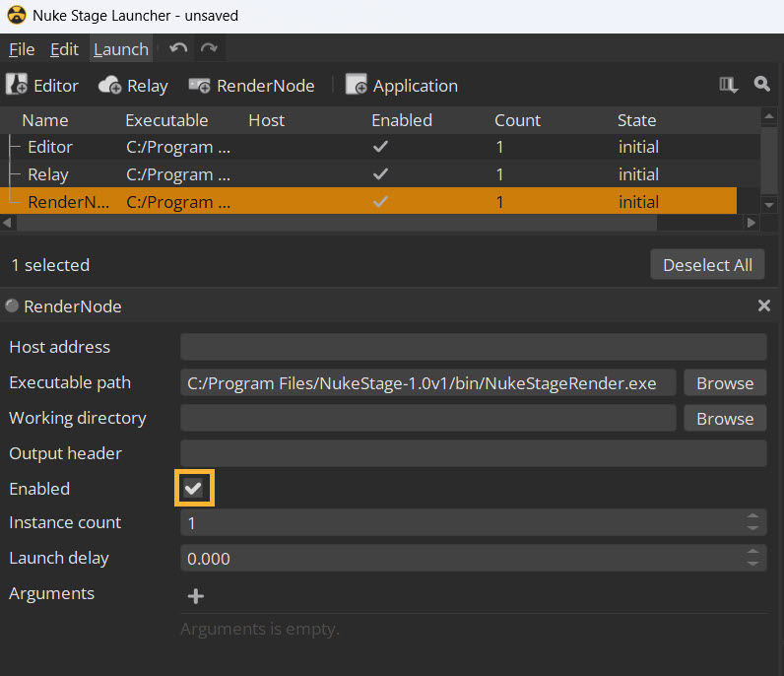This screenshot has height=676, width=784.
Task: Click the Add Relay toolbar icon
Action: [110, 86]
